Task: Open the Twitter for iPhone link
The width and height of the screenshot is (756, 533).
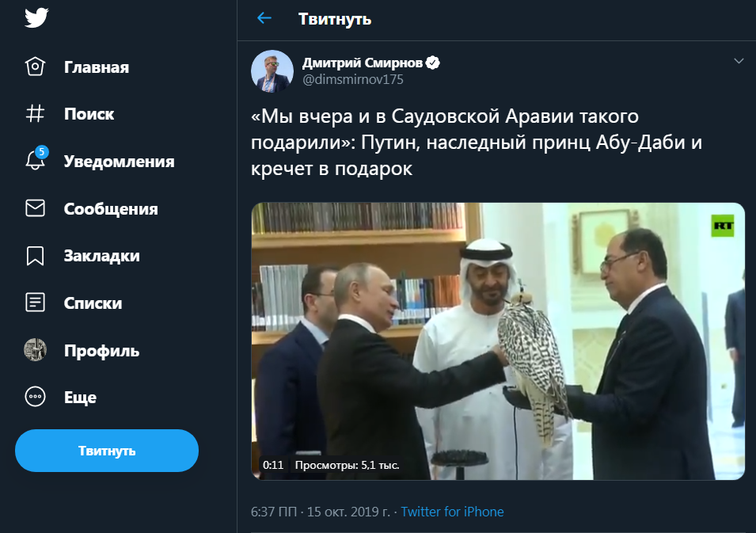Action: [452, 512]
